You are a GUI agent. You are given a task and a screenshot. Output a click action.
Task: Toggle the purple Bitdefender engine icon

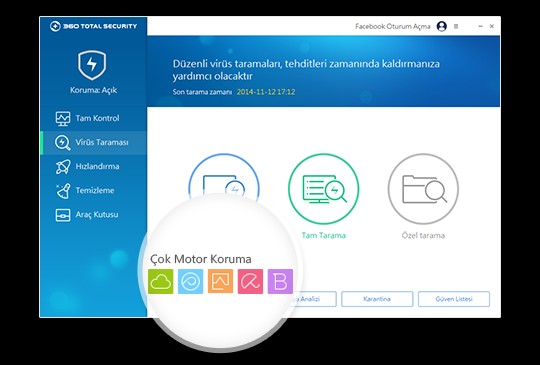tap(280, 282)
